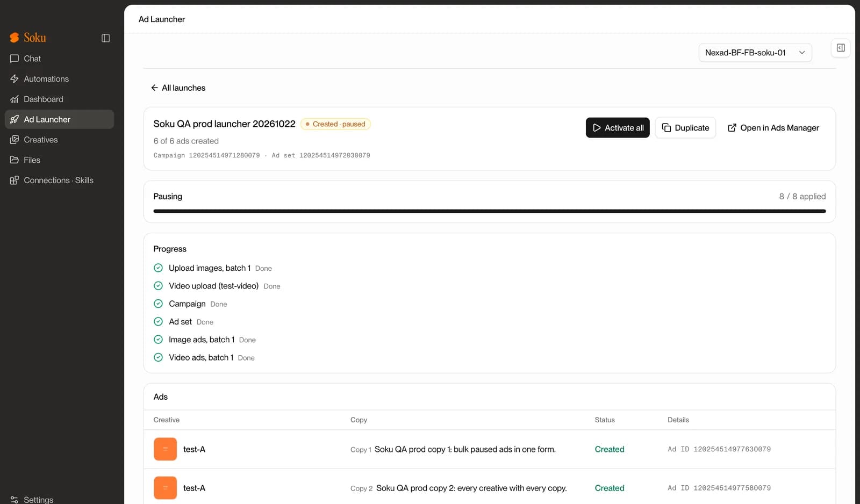Click the Upload images, batch 1 check icon
This screenshot has width=860, height=504.
158,268
